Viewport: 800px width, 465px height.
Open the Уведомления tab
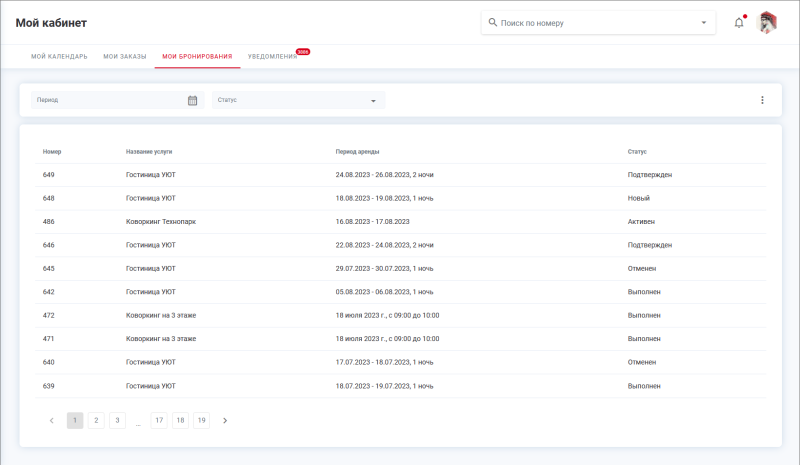pyautogui.click(x=272, y=56)
